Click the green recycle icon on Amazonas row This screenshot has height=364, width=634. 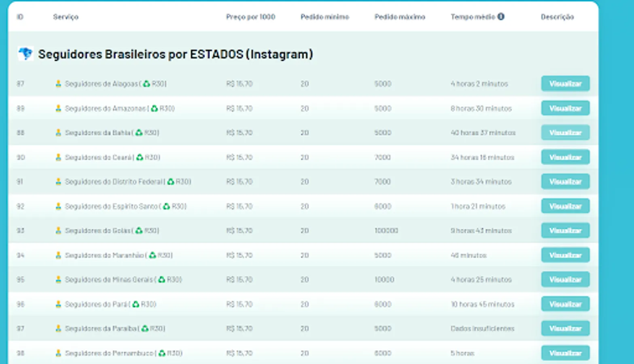(x=154, y=108)
